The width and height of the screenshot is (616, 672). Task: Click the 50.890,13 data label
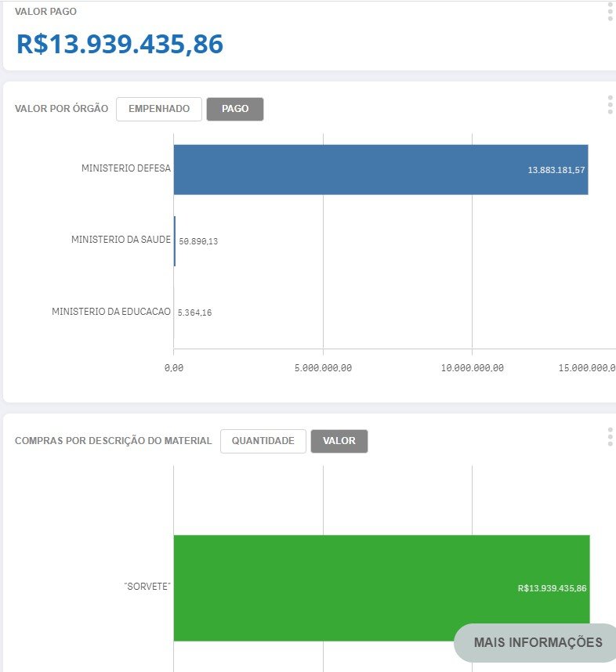[x=198, y=241]
